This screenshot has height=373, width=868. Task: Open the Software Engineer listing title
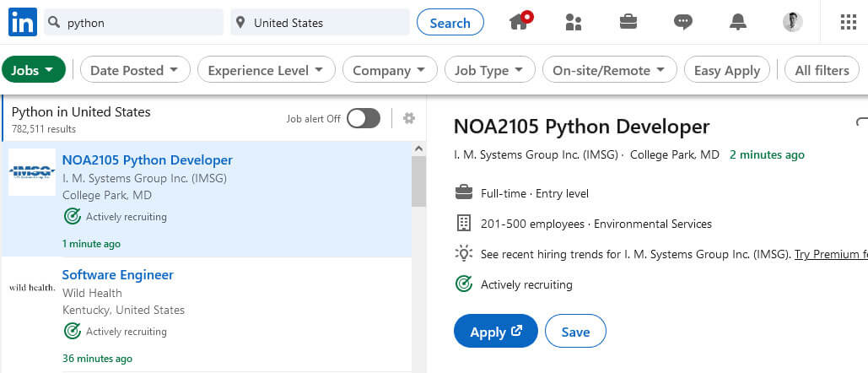tap(118, 275)
